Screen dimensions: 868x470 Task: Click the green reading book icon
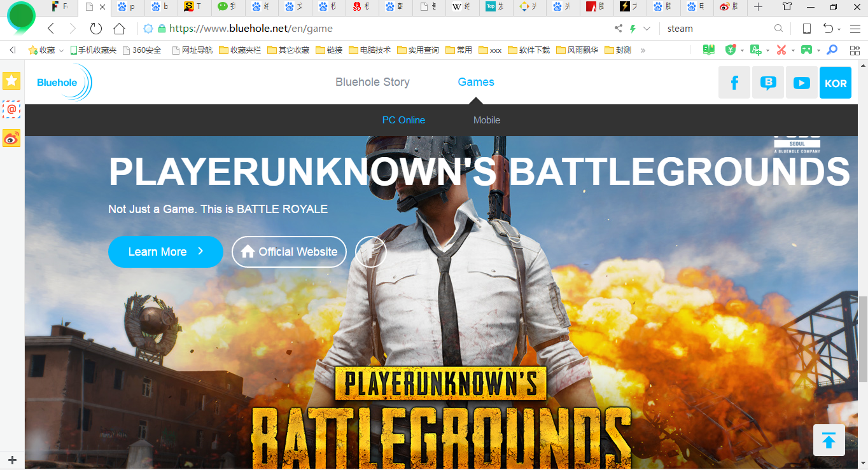[x=709, y=50]
